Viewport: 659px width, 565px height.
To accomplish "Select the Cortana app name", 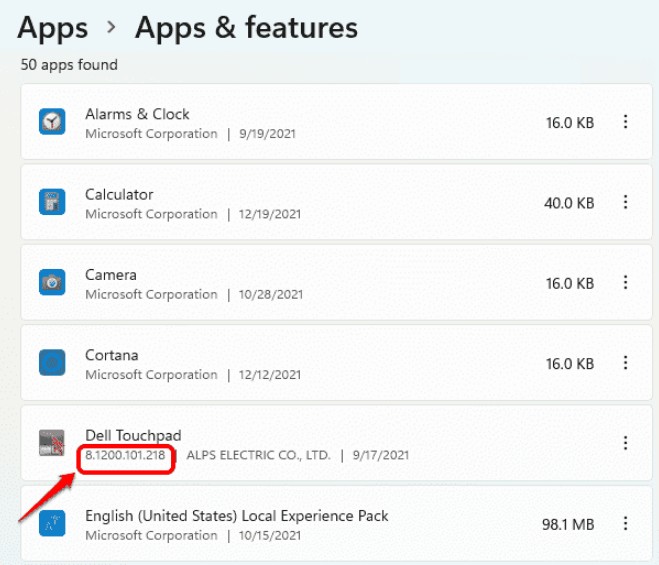I will click(112, 355).
